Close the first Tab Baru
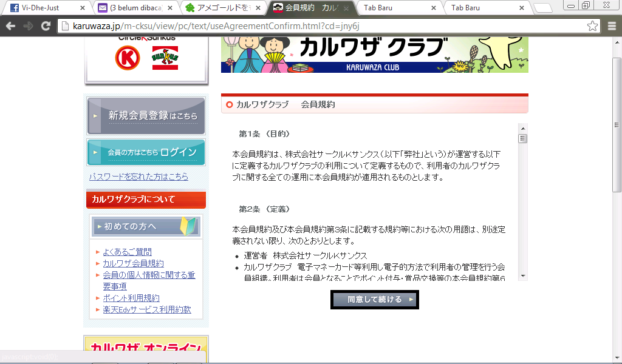Screen dimensions: 622x364 click(434, 8)
